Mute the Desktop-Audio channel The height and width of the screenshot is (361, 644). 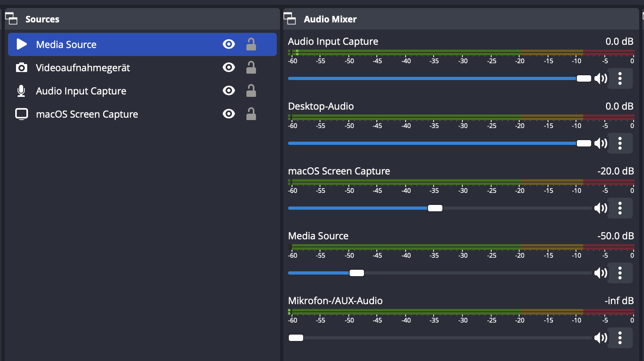601,143
